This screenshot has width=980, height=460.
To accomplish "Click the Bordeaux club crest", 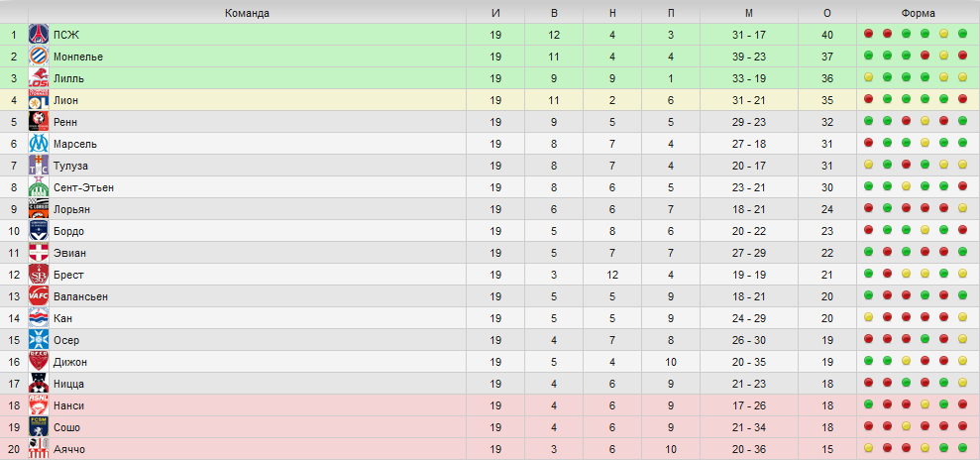I will click(x=39, y=231).
